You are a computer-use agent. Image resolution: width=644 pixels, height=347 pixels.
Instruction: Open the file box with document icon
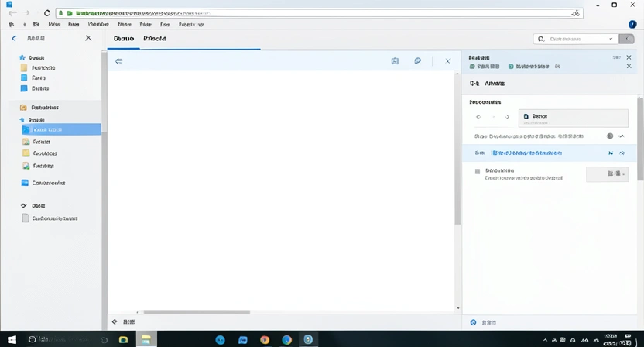pos(574,118)
